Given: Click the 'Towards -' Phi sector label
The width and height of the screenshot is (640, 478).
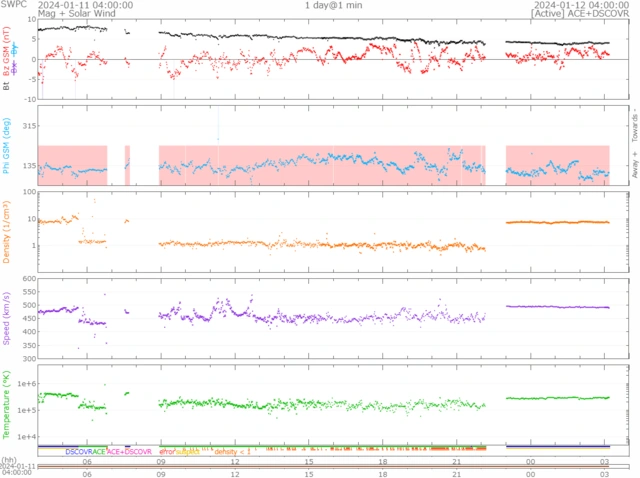Looking at the screenshot, I should pos(634,124).
